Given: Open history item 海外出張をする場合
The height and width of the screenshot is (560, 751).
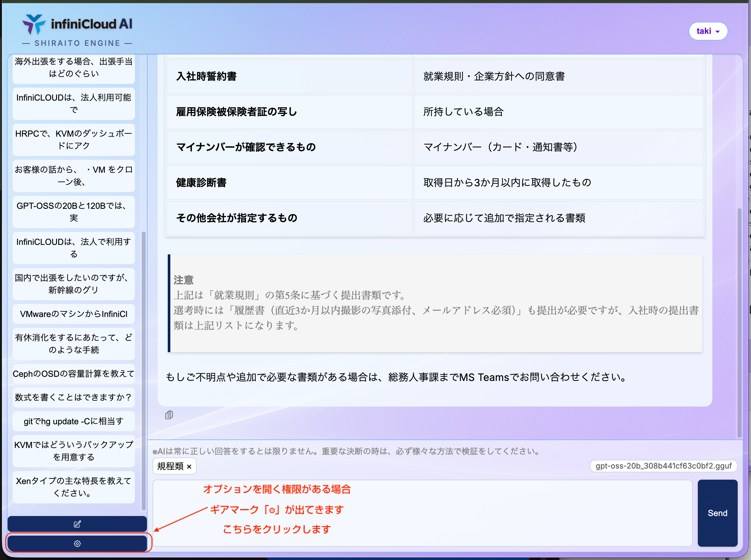Looking at the screenshot, I should (x=73, y=67).
